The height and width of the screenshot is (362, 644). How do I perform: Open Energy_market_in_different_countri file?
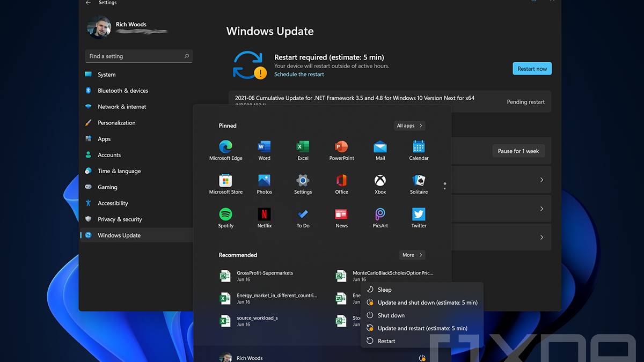coord(268,298)
